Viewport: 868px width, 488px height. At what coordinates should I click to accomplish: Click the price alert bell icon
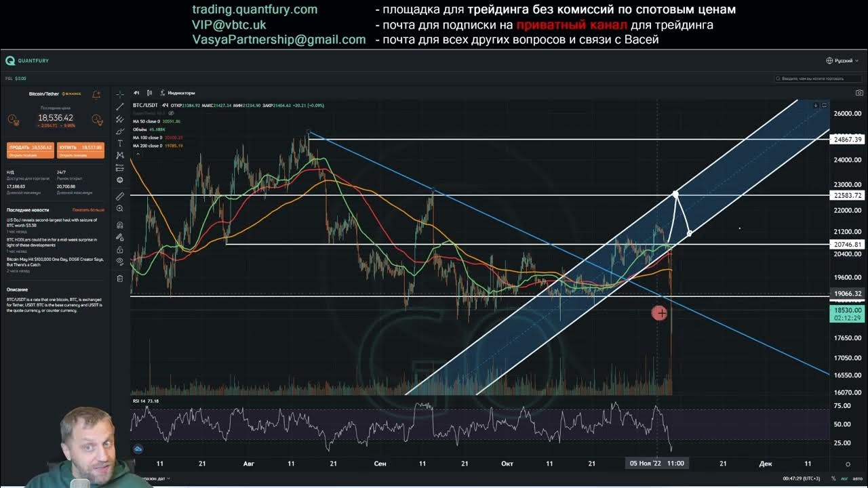pos(96,94)
